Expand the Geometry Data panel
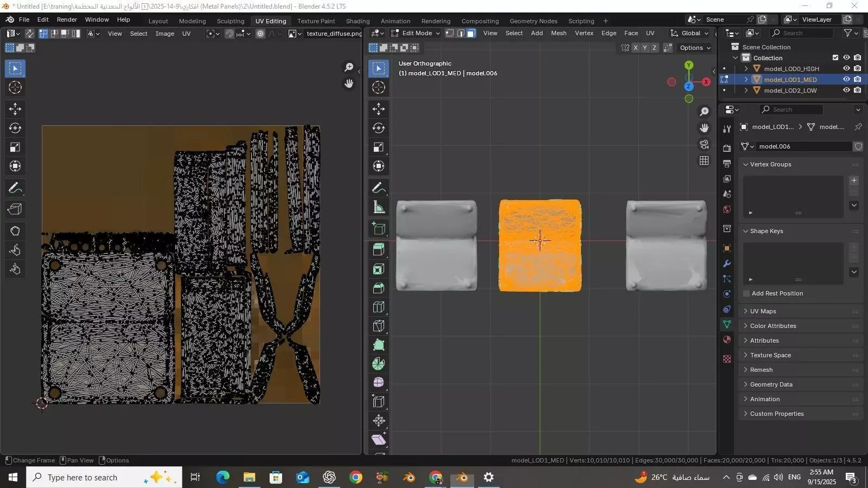The height and width of the screenshot is (488, 868). pyautogui.click(x=801, y=384)
